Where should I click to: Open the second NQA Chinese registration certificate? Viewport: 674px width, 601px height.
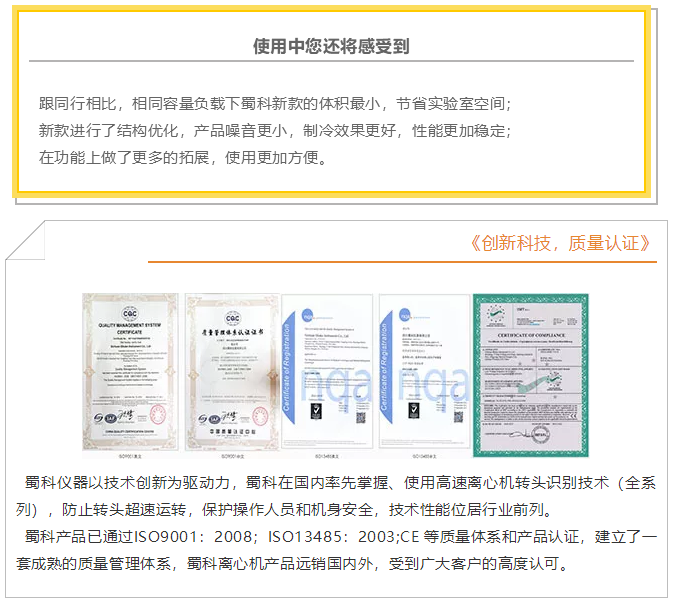pyautogui.click(x=424, y=372)
